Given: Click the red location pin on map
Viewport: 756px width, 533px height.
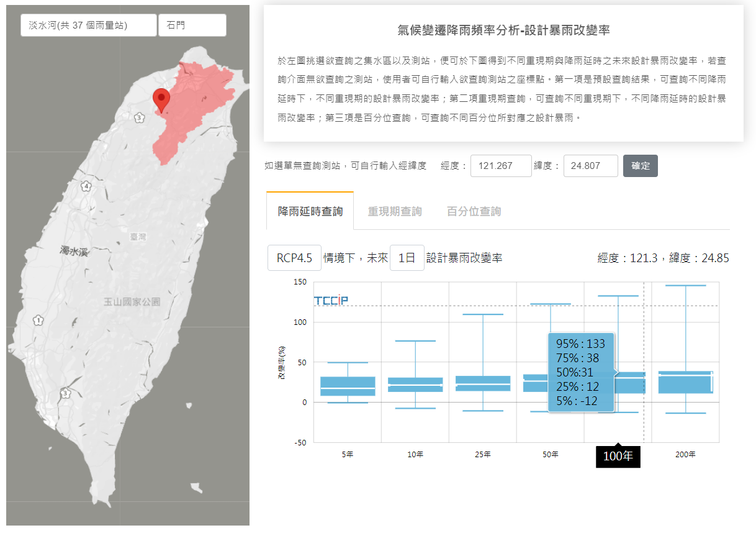Looking at the screenshot, I should [x=161, y=99].
